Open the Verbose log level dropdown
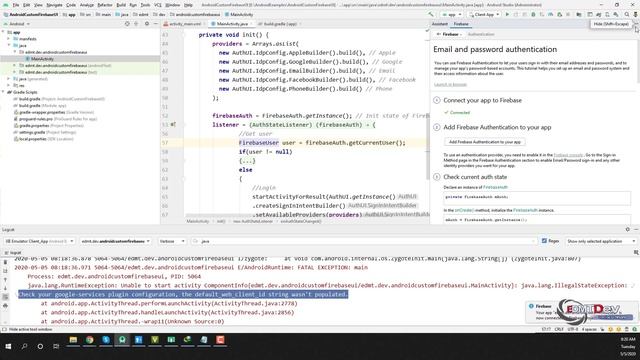The width and height of the screenshot is (640, 360). pos(171,241)
